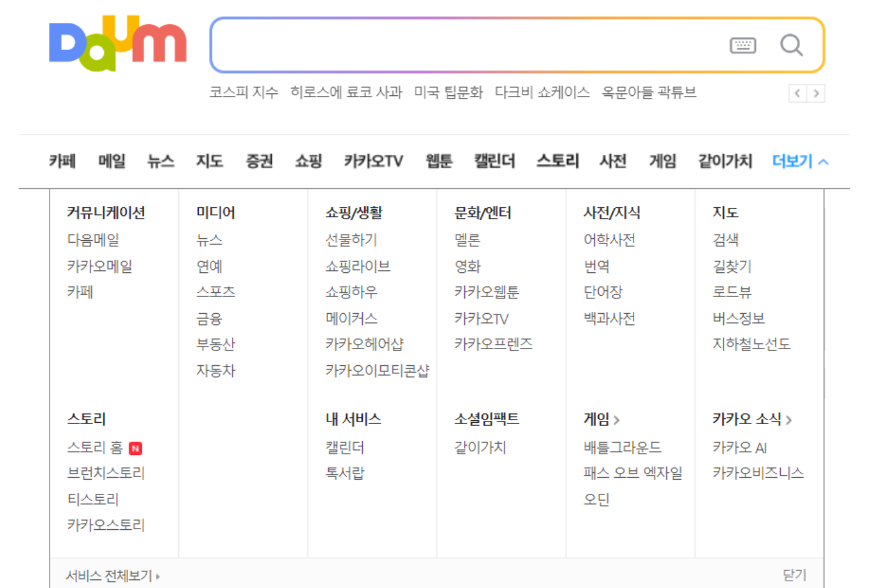Open 카카오TV in the top navigation bar
This screenshot has width=873, height=588.
click(x=373, y=162)
